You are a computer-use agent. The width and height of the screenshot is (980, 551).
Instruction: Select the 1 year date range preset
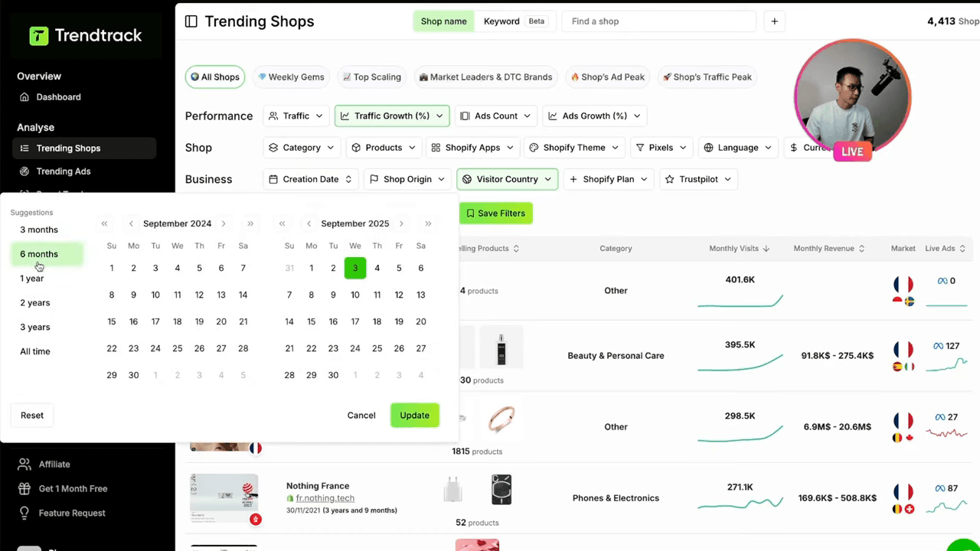tap(32, 278)
